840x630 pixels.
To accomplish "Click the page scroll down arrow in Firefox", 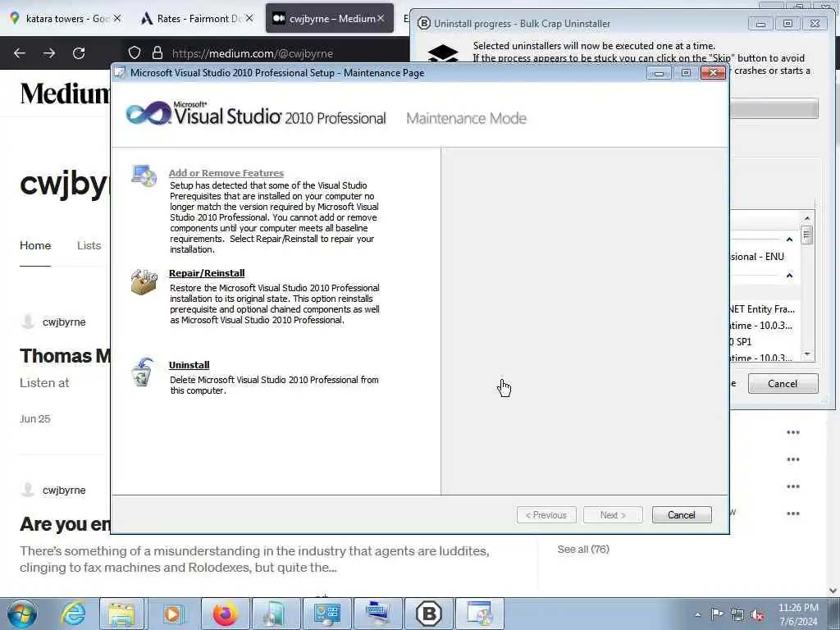I will pos(833,591).
